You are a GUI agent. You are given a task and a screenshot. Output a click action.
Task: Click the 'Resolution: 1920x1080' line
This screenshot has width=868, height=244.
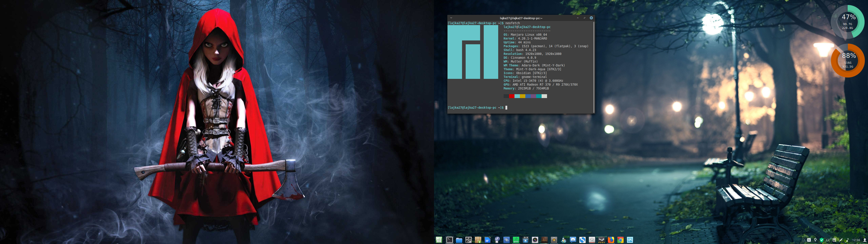pyautogui.click(x=532, y=54)
